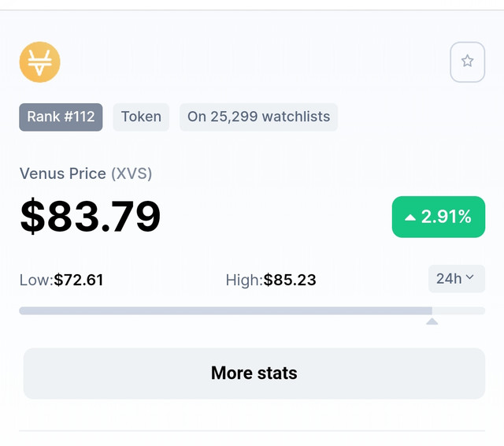Click the Token tag
The width and height of the screenshot is (504, 446).
coord(141,117)
